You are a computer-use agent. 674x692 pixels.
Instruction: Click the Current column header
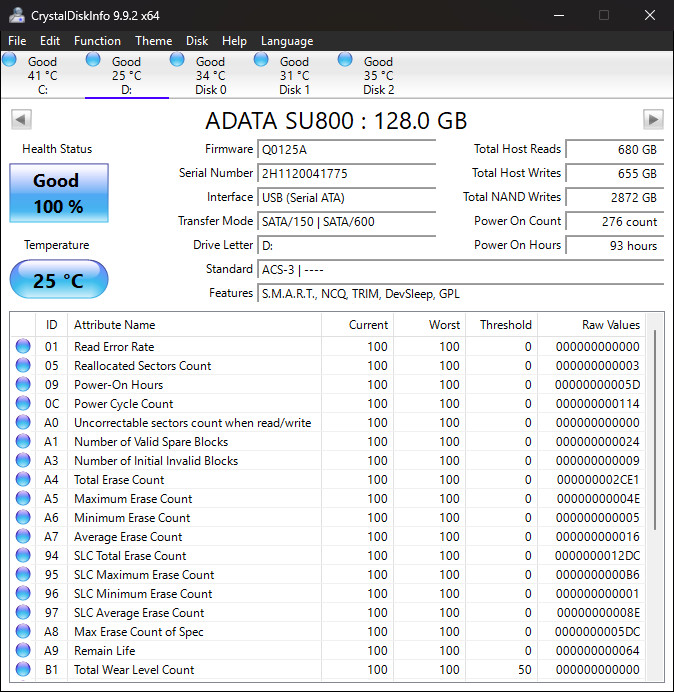(x=358, y=325)
